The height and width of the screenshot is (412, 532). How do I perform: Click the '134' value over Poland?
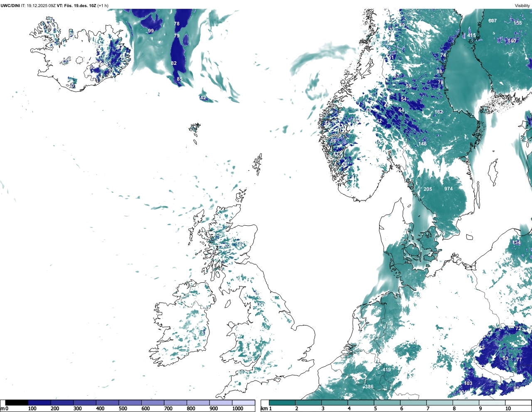516,243
